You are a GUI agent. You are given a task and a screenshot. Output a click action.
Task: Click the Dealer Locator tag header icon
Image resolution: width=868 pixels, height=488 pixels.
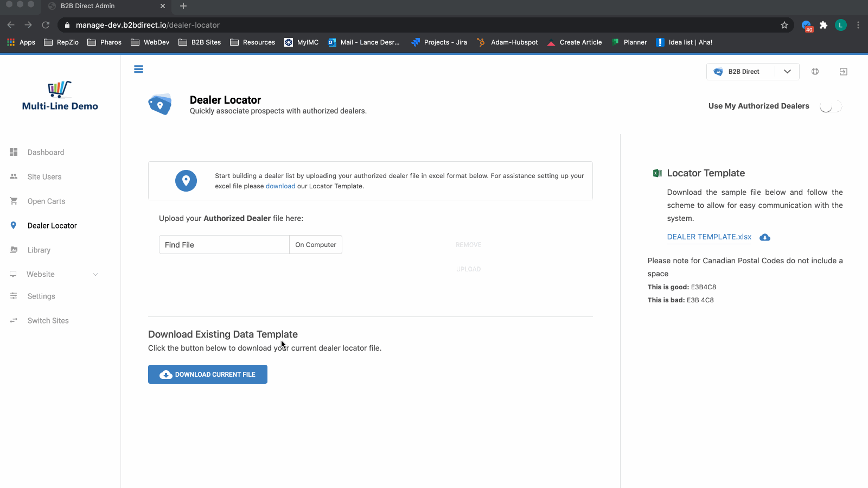[x=160, y=104]
